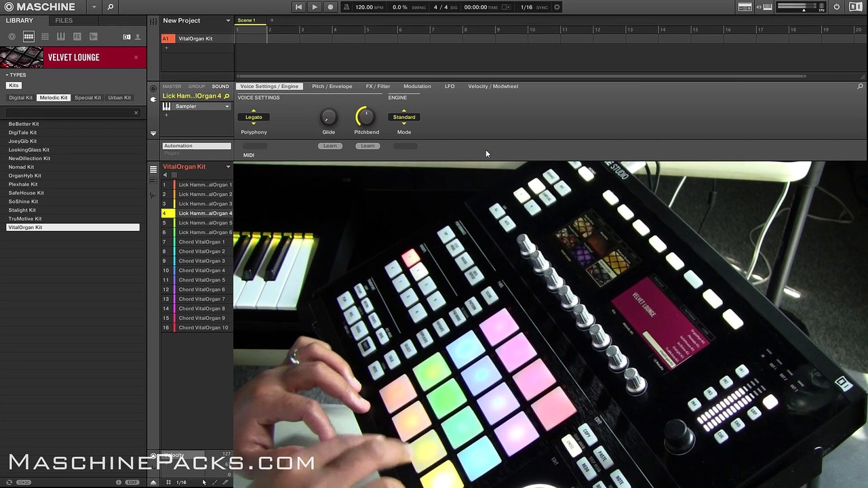Filter by Urban Kit tag

[119, 98]
